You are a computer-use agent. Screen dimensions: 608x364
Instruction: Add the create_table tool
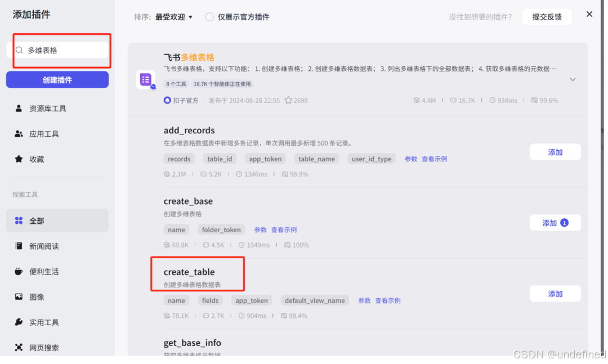(x=555, y=294)
